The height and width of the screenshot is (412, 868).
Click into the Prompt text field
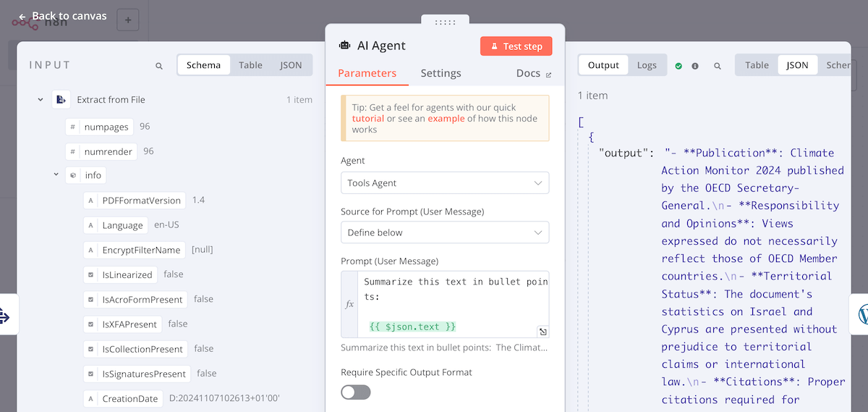(x=453, y=304)
